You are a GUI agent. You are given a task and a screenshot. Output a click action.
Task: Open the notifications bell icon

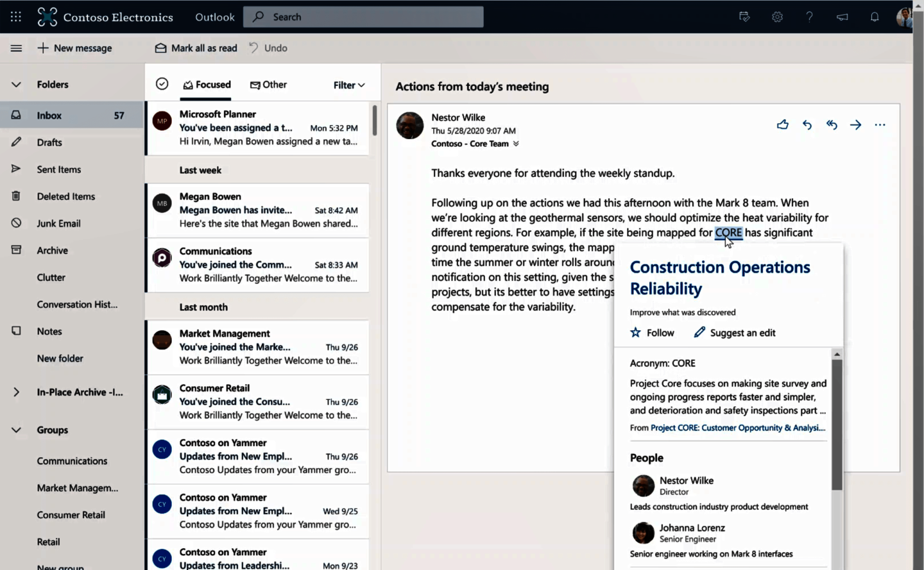coord(875,17)
